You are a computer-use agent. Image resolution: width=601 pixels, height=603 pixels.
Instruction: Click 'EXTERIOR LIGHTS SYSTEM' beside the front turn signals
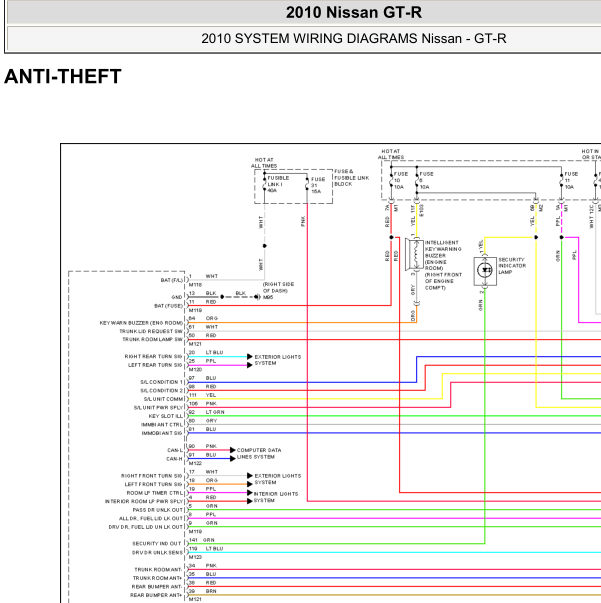coord(278,479)
